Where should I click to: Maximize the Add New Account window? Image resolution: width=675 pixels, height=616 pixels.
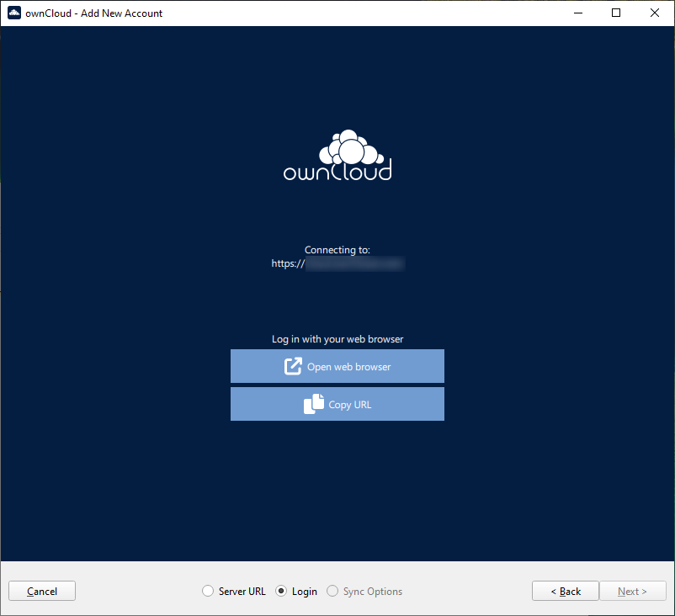(x=616, y=13)
